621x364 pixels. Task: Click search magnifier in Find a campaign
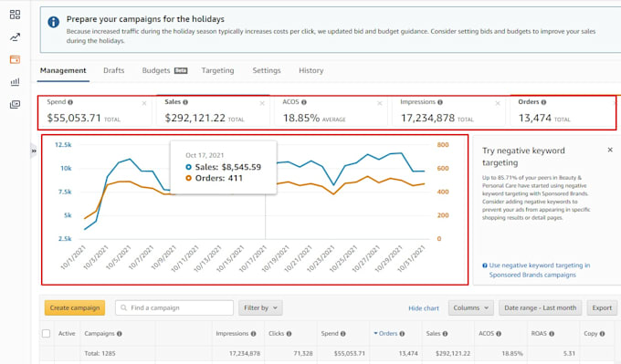click(x=123, y=307)
